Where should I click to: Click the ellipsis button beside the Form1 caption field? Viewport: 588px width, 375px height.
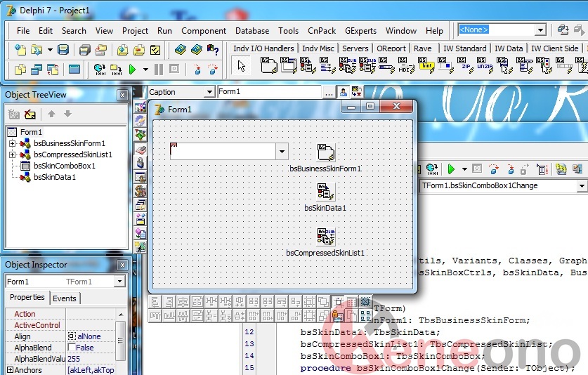pyautogui.click(x=329, y=92)
